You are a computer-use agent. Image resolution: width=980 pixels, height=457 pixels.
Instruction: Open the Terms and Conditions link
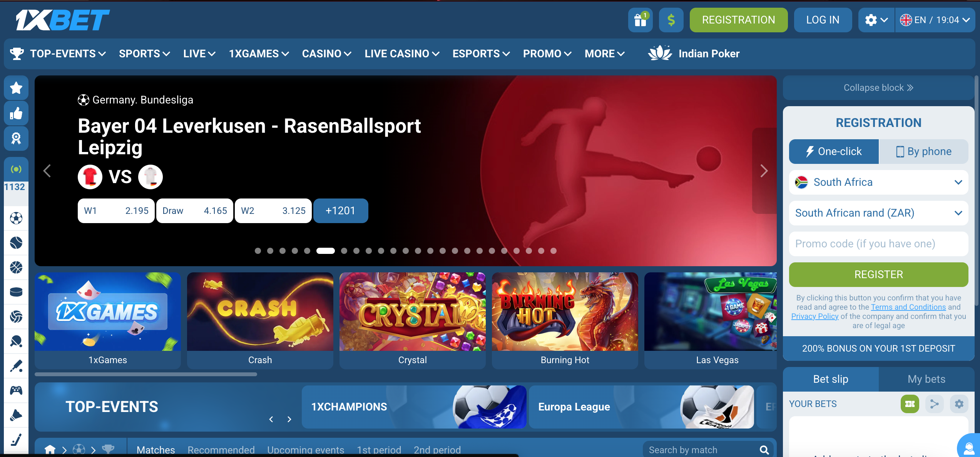point(908,307)
